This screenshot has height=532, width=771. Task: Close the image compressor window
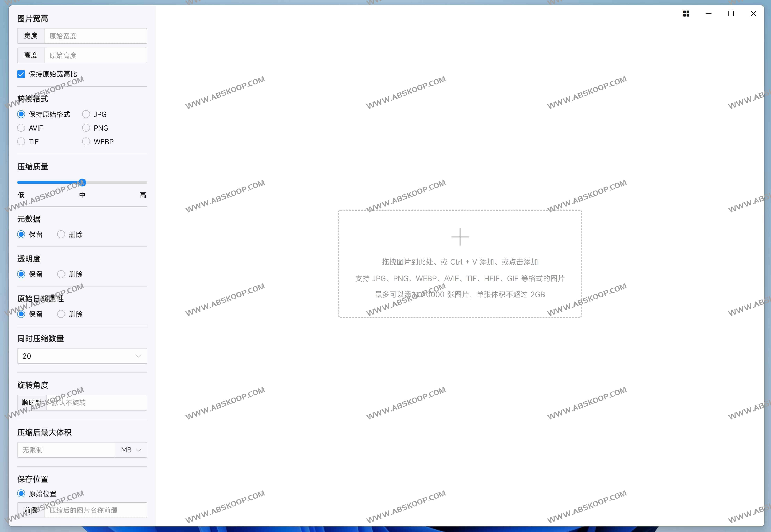[753, 14]
